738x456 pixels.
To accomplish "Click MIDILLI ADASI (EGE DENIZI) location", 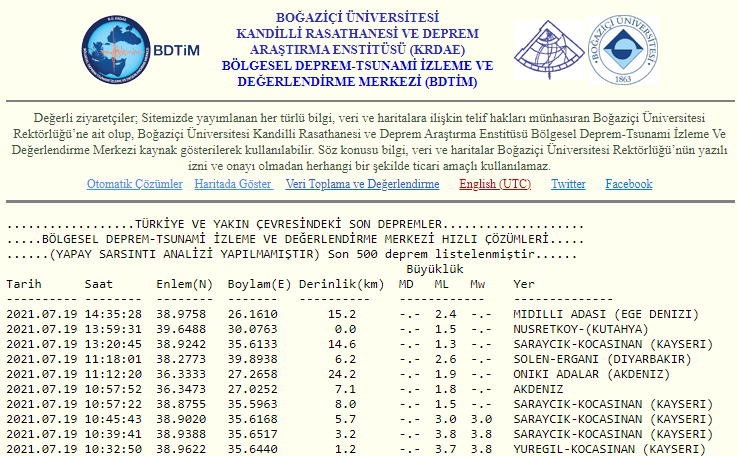I will pyautogui.click(x=606, y=314).
